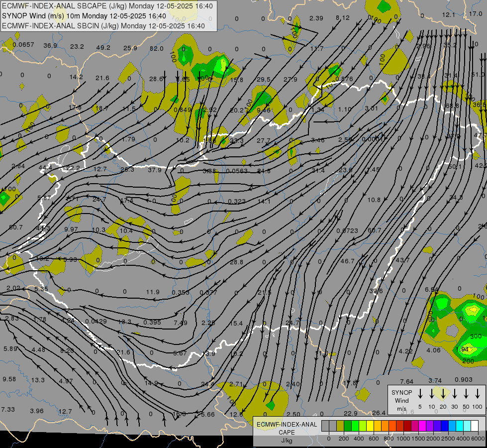Click the '1500' tick label on CAPE legend
Screen dimensions: 487x448
coord(418,439)
